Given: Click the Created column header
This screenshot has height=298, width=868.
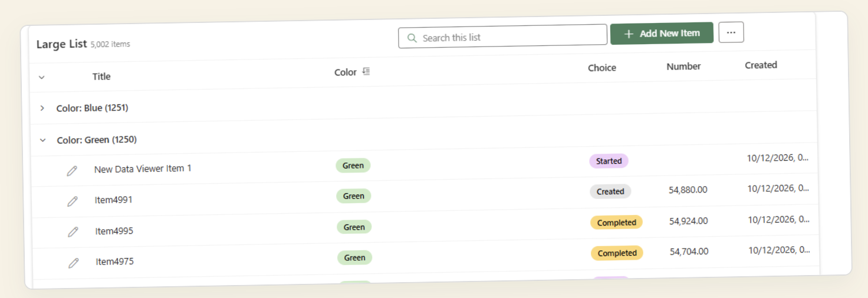Looking at the screenshot, I should pos(761,65).
